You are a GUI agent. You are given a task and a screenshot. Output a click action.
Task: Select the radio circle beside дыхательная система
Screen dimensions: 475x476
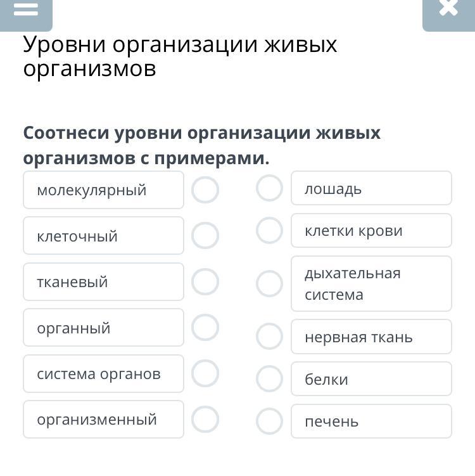coord(269,284)
